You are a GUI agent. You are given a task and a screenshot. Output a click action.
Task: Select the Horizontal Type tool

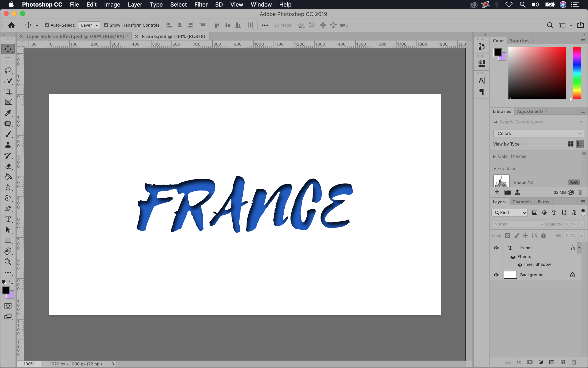tap(8, 219)
